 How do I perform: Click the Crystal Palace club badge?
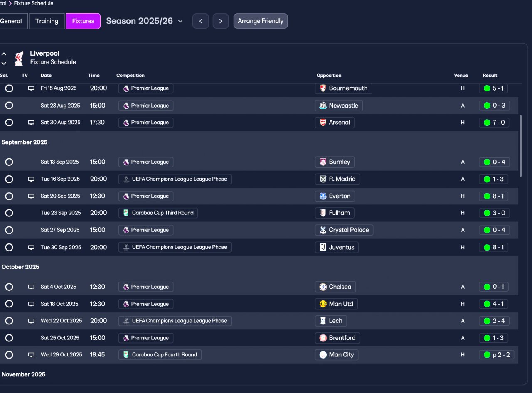tap(323, 230)
